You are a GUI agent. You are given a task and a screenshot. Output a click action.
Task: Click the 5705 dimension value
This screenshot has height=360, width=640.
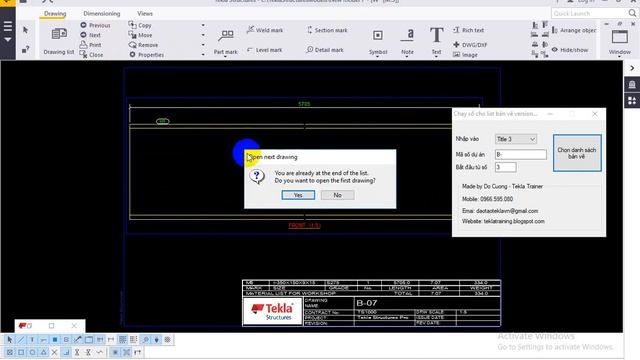tap(304, 104)
